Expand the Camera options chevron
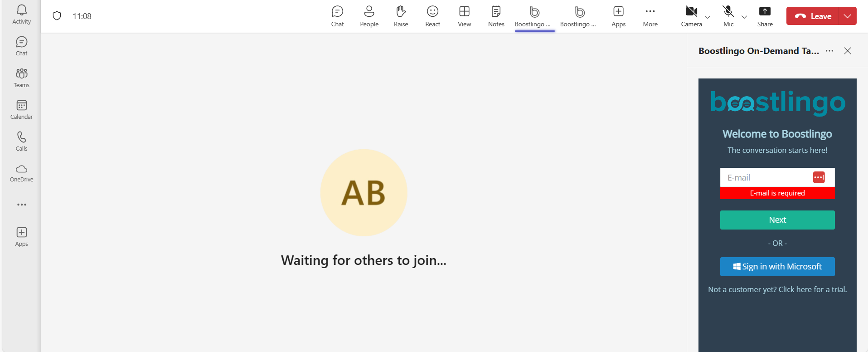 (x=708, y=17)
